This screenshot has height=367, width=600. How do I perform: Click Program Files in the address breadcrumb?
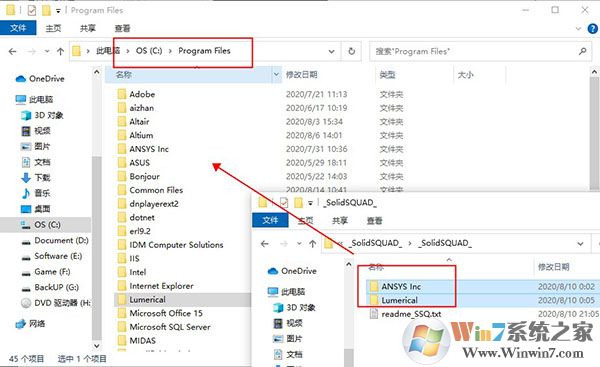click(204, 51)
